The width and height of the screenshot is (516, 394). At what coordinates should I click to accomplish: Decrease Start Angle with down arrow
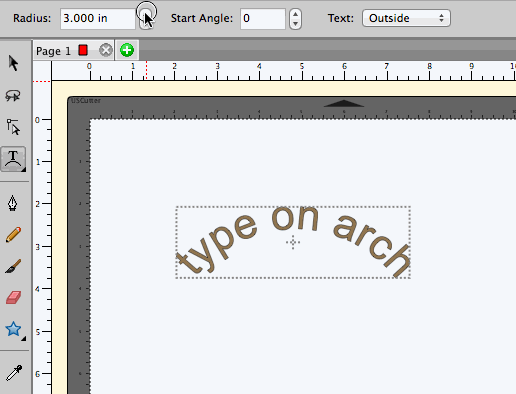(295, 24)
